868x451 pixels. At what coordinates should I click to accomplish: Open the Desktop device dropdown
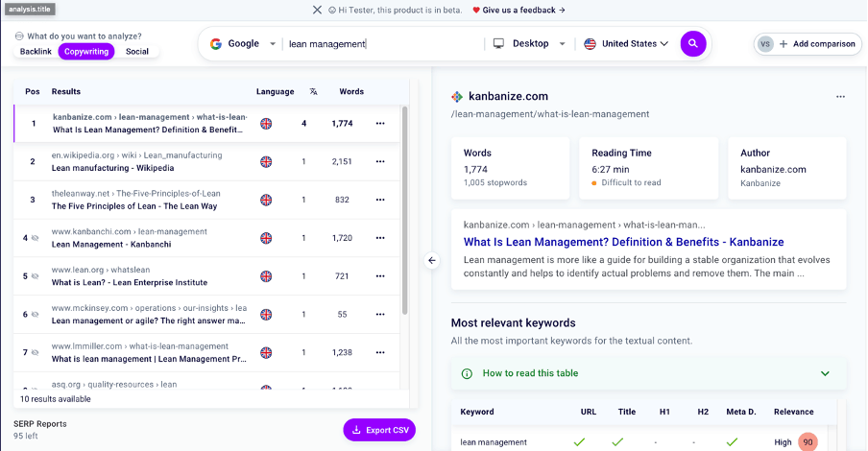tap(528, 44)
